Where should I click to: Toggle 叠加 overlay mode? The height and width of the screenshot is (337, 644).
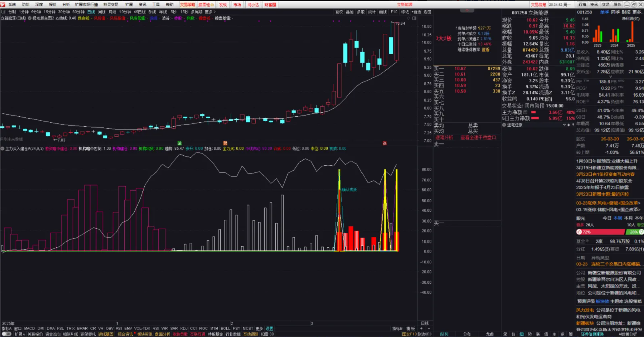[x=350, y=12]
